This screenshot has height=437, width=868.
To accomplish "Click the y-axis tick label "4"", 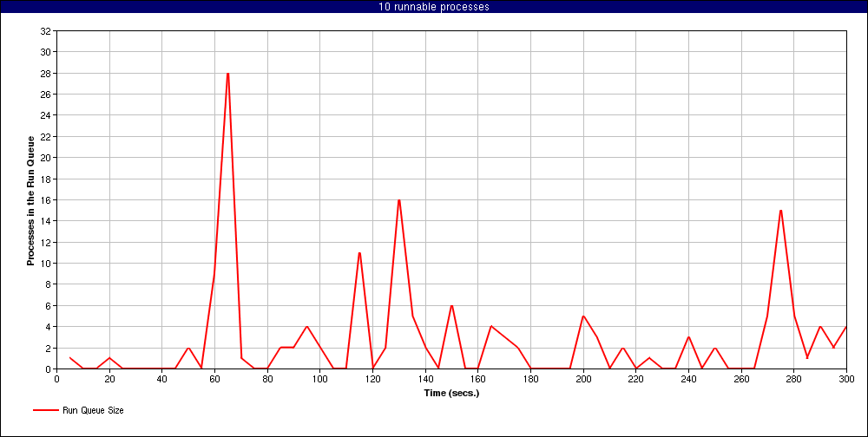I will (48, 327).
